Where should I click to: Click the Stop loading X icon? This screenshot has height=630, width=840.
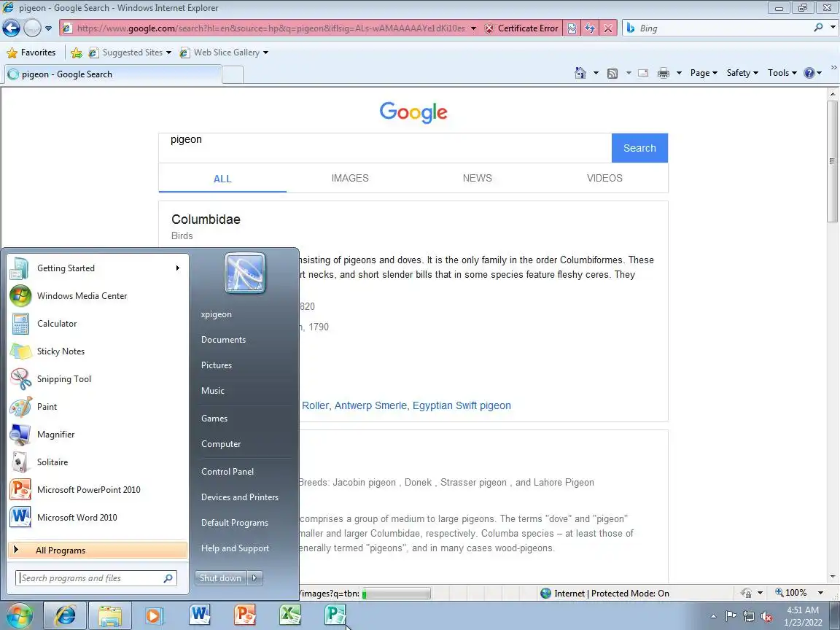608,28
